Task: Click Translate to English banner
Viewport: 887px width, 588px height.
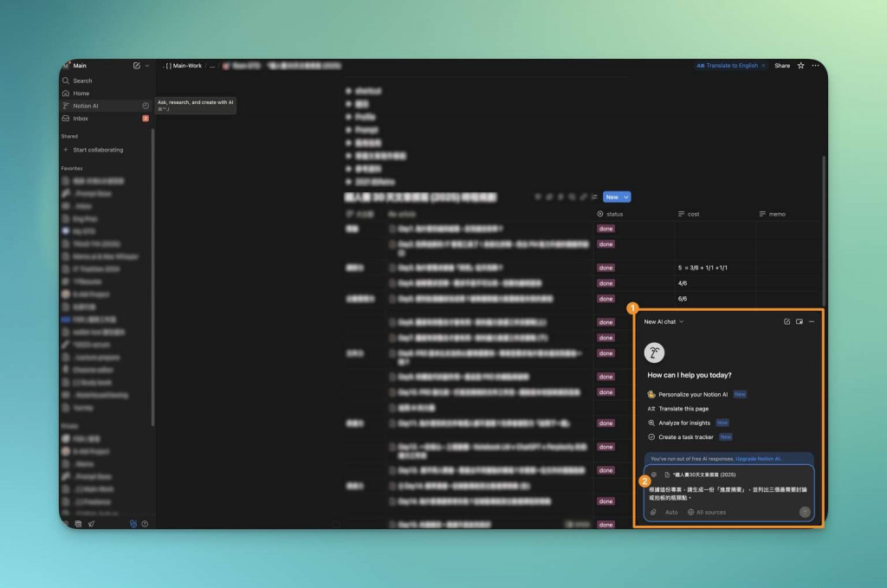Action: [x=727, y=66]
